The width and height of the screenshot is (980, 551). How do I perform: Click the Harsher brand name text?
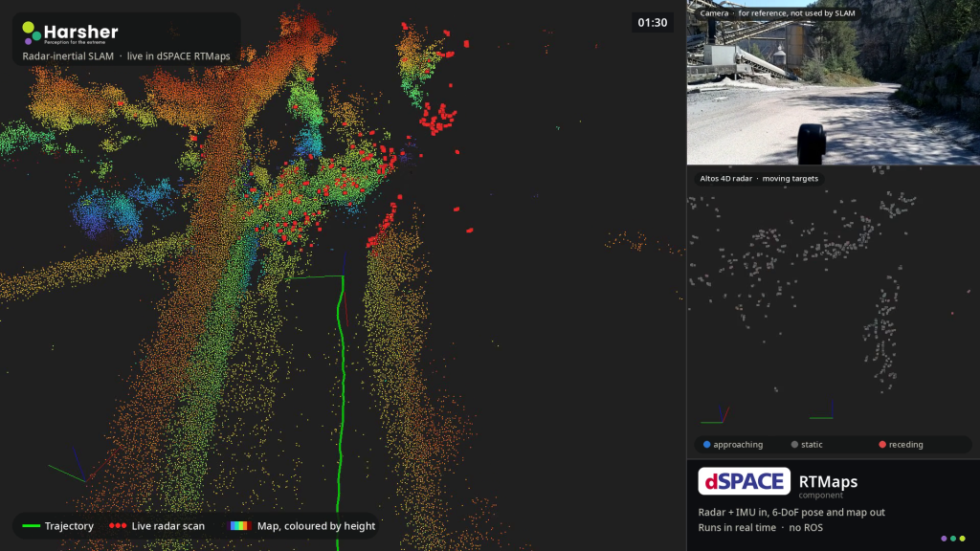coord(80,32)
